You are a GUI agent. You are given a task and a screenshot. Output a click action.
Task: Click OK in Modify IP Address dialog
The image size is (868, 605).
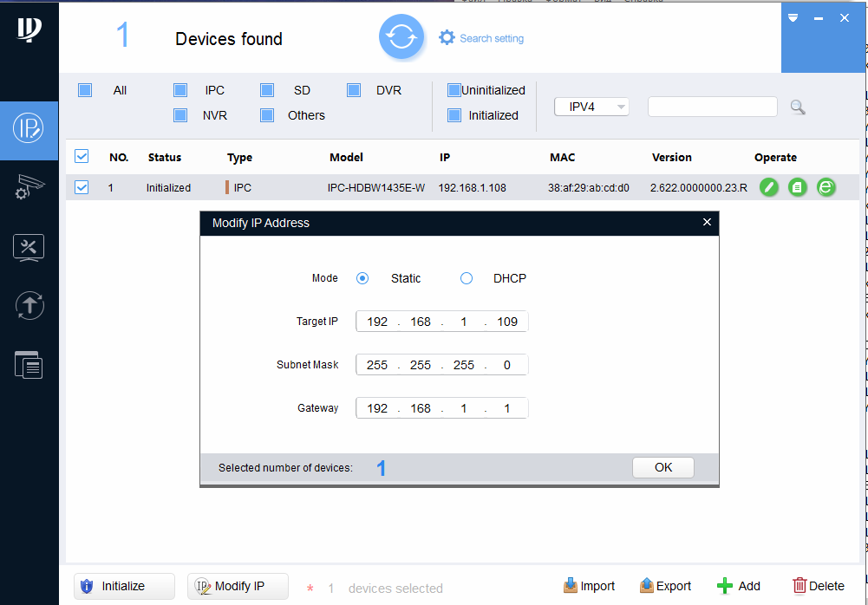click(x=663, y=468)
